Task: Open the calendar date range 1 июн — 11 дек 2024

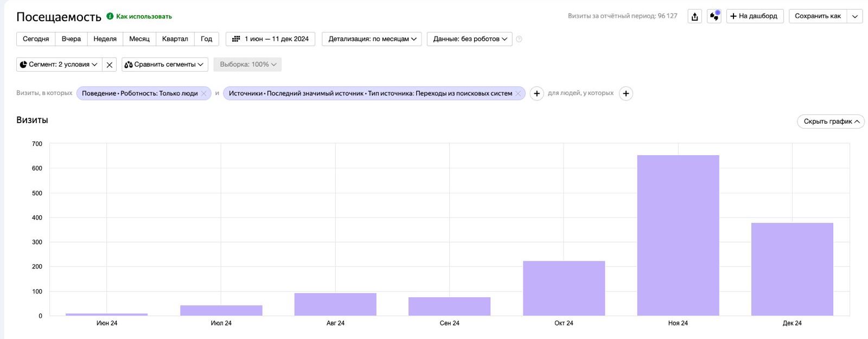Action: (270, 39)
